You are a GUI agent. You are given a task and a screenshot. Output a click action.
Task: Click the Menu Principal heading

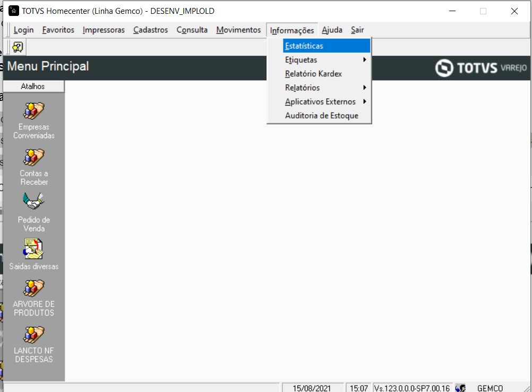pyautogui.click(x=48, y=66)
